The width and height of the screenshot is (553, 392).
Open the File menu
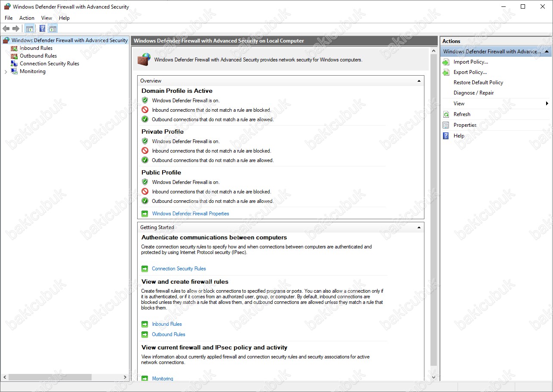(x=9, y=18)
